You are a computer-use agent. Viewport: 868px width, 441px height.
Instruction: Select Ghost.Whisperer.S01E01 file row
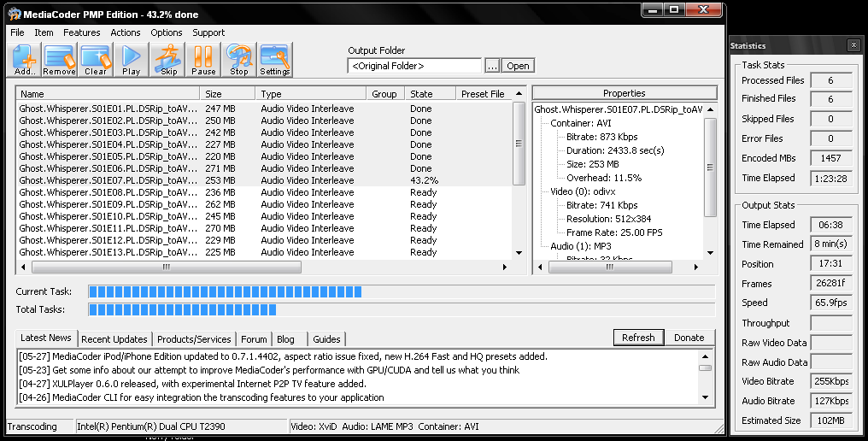point(264,109)
